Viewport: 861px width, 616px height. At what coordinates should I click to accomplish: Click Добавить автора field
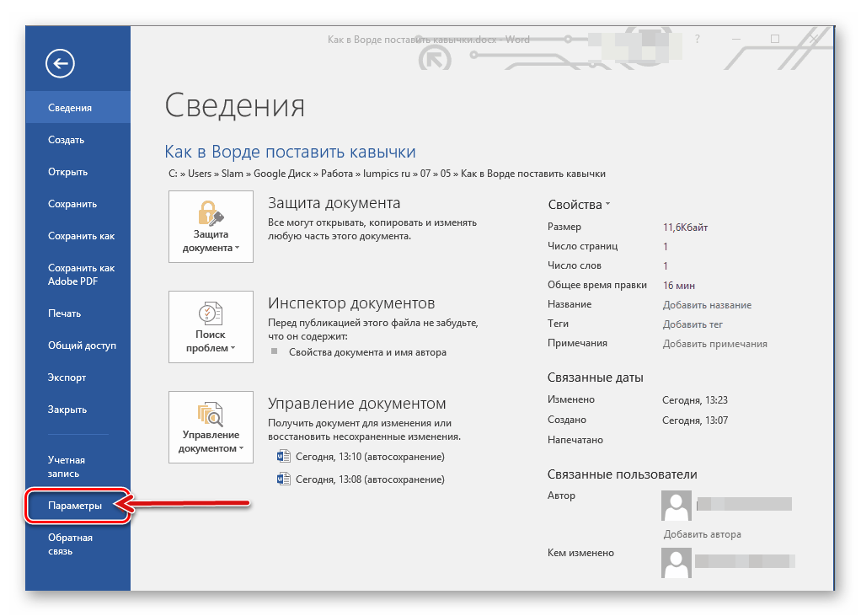coord(702,534)
